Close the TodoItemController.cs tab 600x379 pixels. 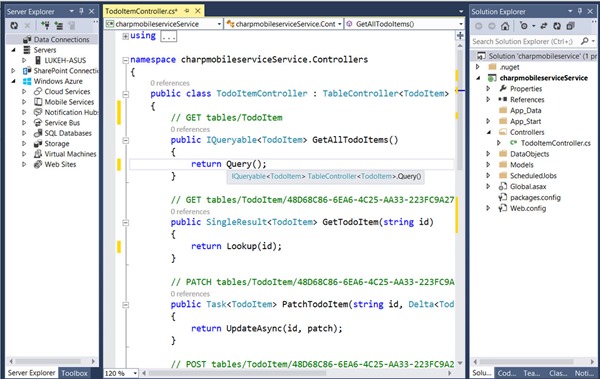pos(198,11)
